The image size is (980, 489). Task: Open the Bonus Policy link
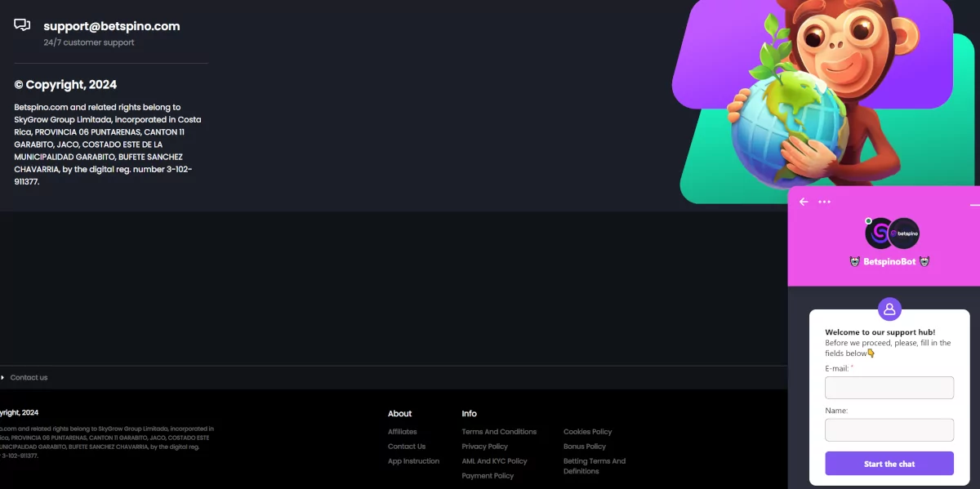(585, 447)
